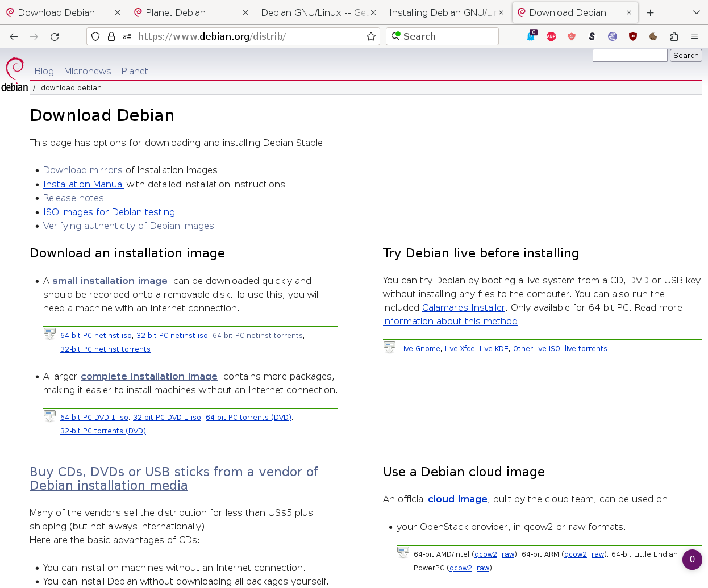Go back to the previous page
The height and width of the screenshot is (588, 708).
(x=14, y=37)
